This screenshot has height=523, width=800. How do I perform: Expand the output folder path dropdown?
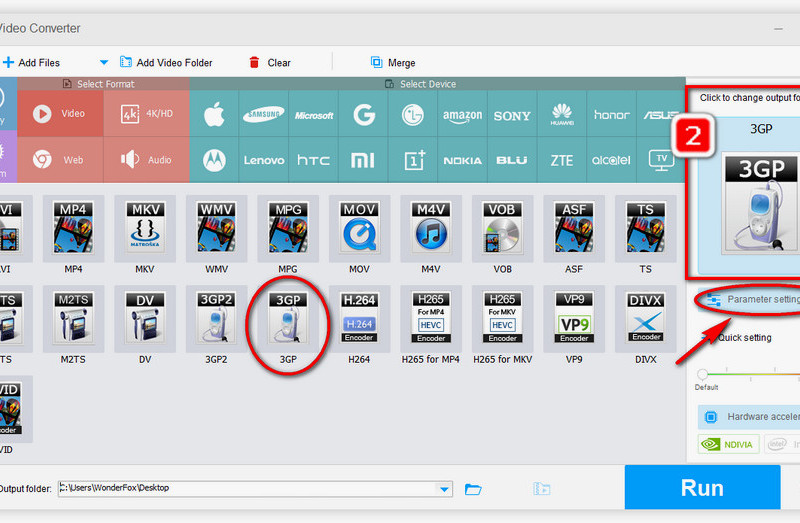pyautogui.click(x=444, y=489)
